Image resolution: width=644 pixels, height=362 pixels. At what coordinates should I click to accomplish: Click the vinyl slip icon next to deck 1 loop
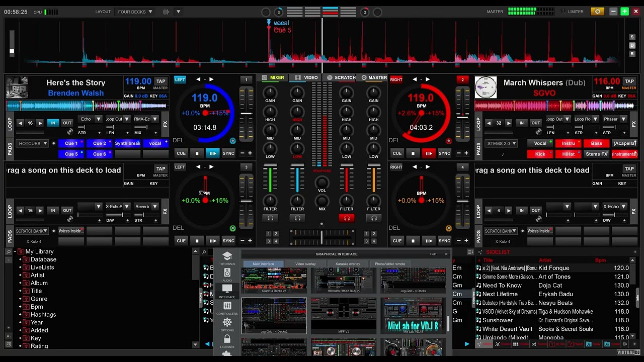tap(70, 132)
